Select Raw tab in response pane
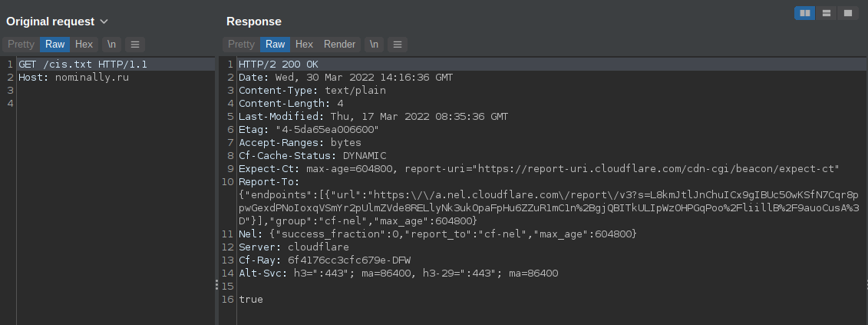This screenshot has height=325, width=868. (275, 45)
